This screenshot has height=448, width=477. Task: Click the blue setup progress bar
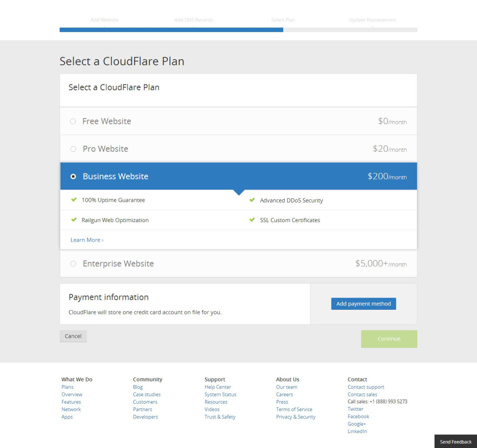coord(171,29)
